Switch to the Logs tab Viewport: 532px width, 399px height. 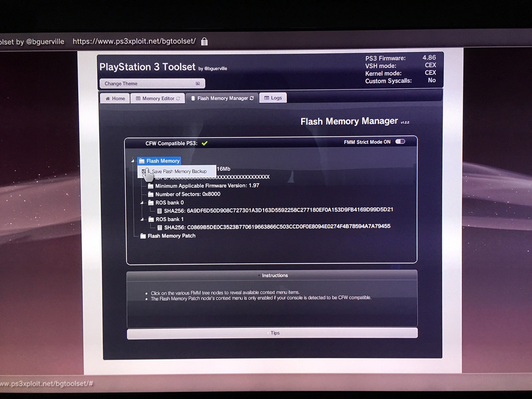coord(273,98)
